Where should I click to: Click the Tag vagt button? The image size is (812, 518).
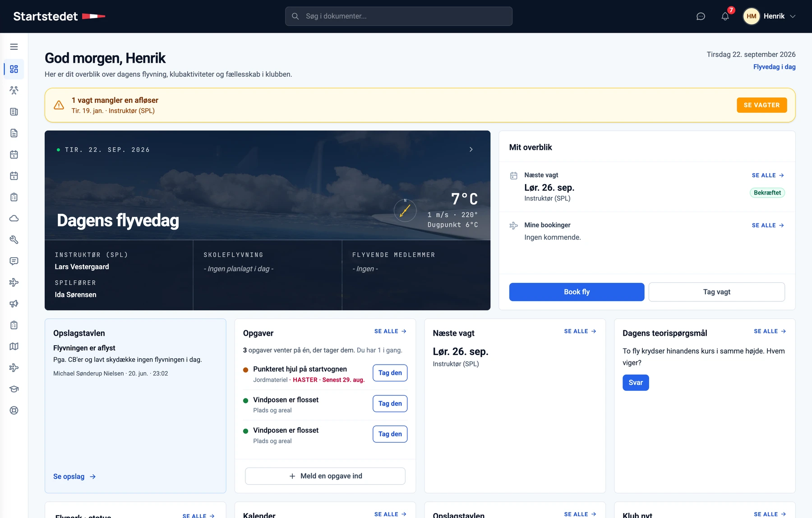716,292
